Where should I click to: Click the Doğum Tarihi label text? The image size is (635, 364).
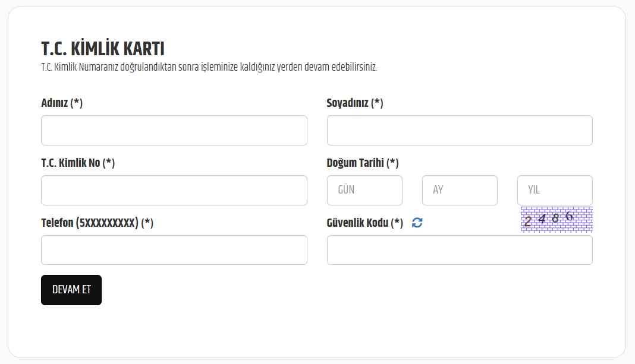[356, 163]
